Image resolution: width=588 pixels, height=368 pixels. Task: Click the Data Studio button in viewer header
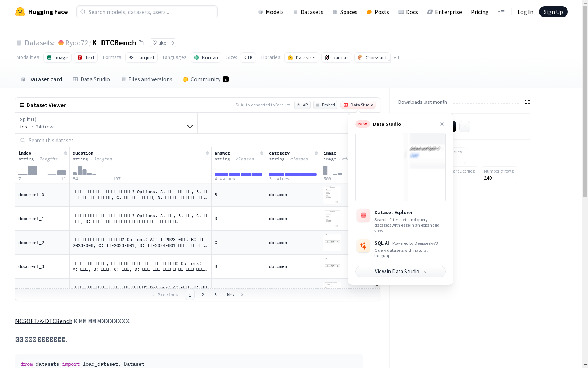(x=358, y=105)
